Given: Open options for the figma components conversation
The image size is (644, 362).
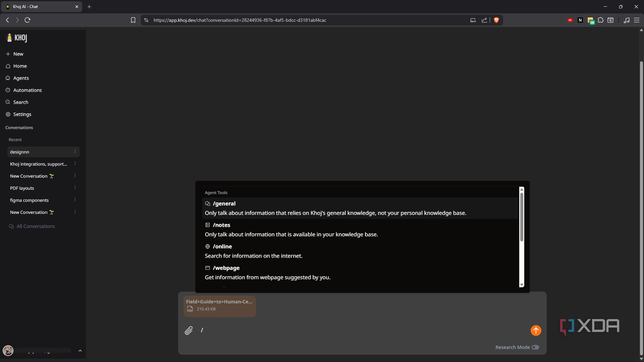Looking at the screenshot, I should [75, 200].
